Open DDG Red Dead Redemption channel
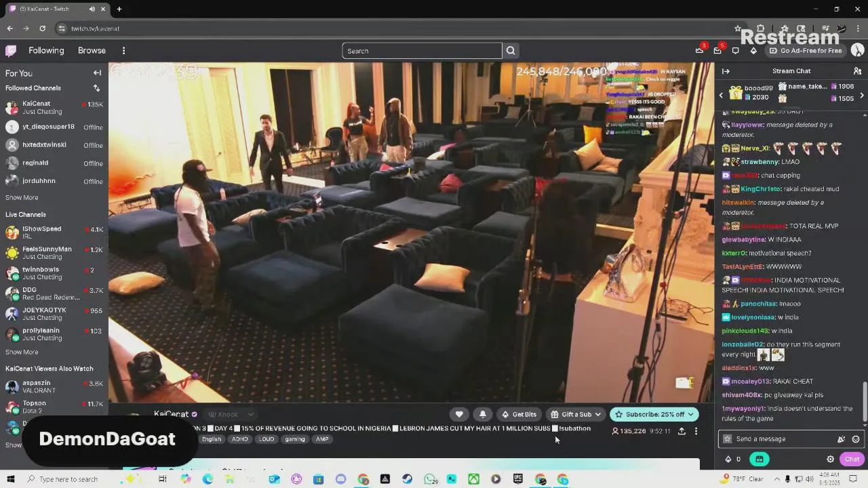 coord(54,293)
